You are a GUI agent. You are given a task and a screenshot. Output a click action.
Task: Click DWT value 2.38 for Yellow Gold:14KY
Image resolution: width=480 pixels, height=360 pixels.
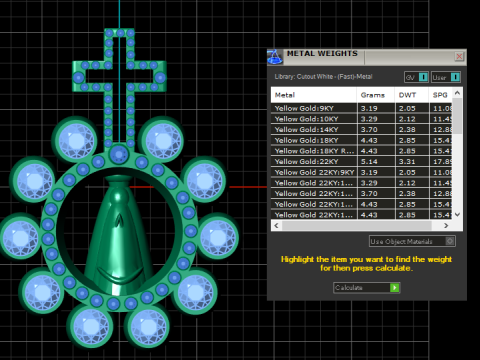pyautogui.click(x=407, y=129)
